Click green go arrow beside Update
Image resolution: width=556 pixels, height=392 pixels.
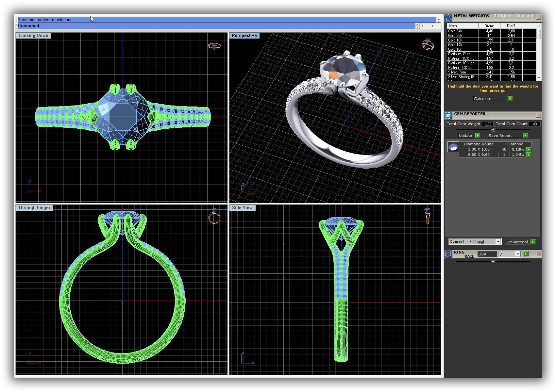[x=478, y=135]
